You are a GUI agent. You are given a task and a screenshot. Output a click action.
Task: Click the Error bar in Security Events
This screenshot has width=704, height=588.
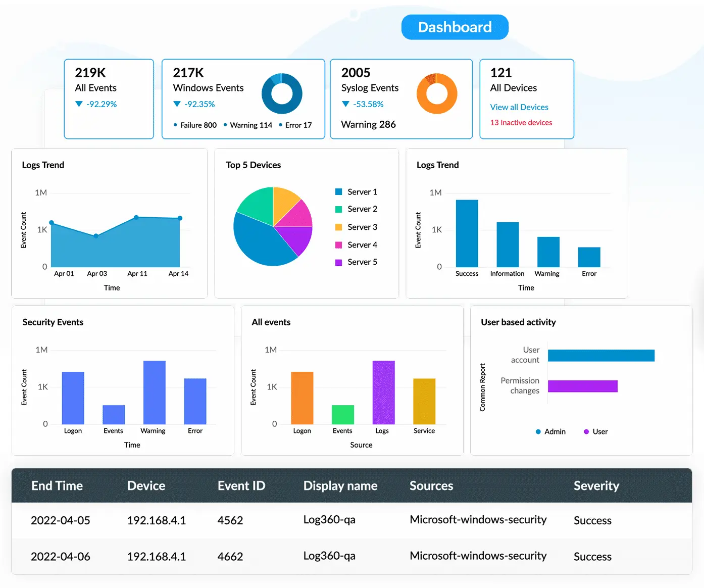pyautogui.click(x=195, y=401)
